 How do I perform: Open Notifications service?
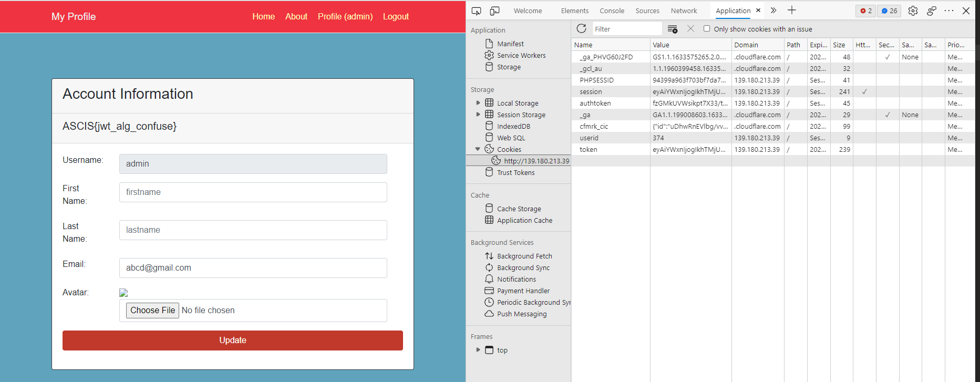(x=517, y=279)
